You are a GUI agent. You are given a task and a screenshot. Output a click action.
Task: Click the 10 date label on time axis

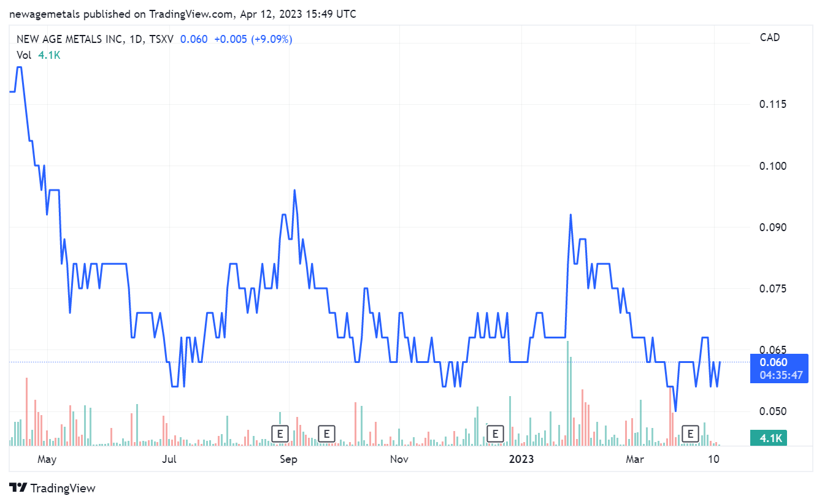click(713, 459)
